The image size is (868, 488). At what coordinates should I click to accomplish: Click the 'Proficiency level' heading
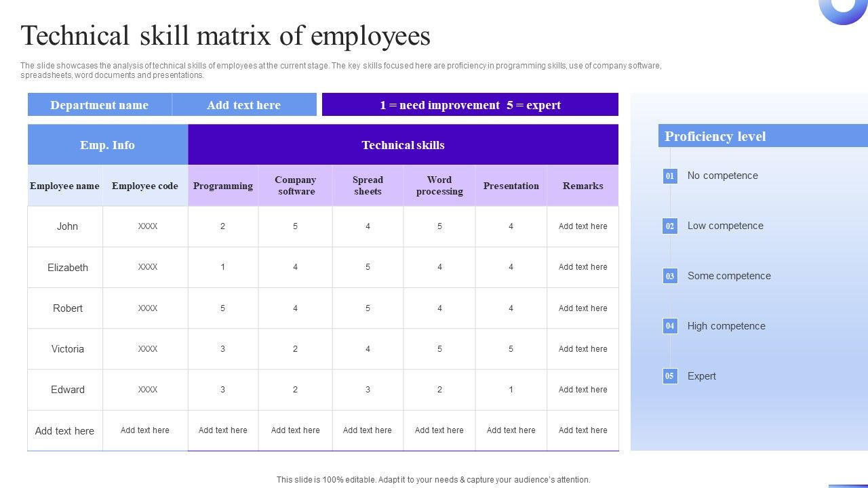coord(715,136)
